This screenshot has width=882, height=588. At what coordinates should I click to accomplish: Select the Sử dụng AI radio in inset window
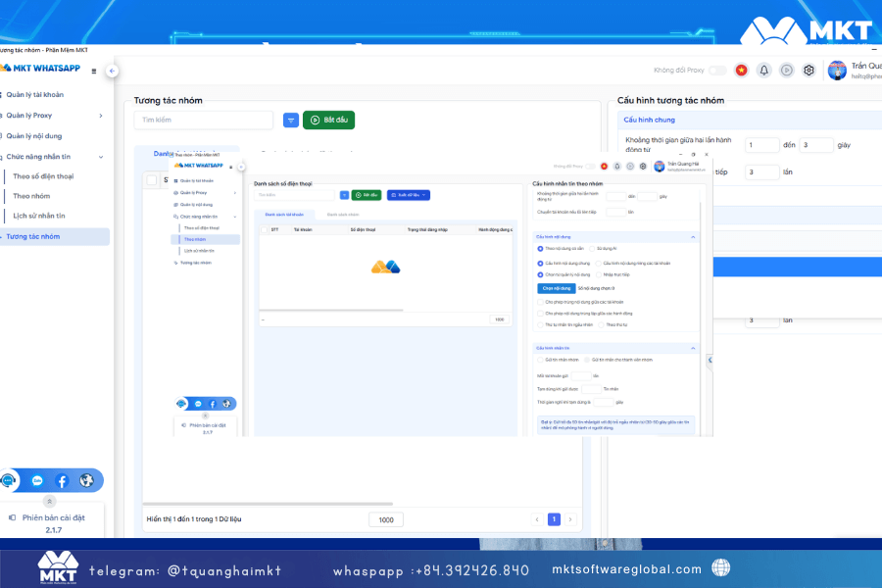[x=592, y=249]
